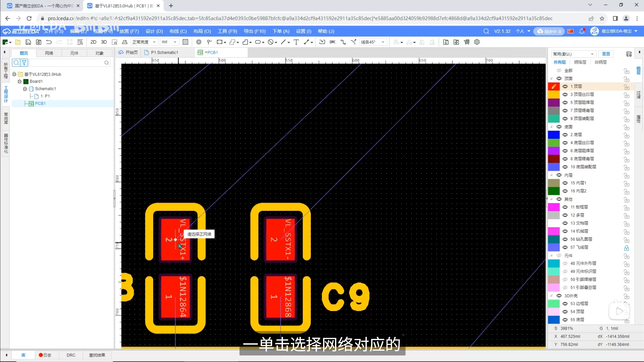644x362 pixels.
Task: Hide the 3 顶层丝印层 layer
Action: (x=565, y=95)
